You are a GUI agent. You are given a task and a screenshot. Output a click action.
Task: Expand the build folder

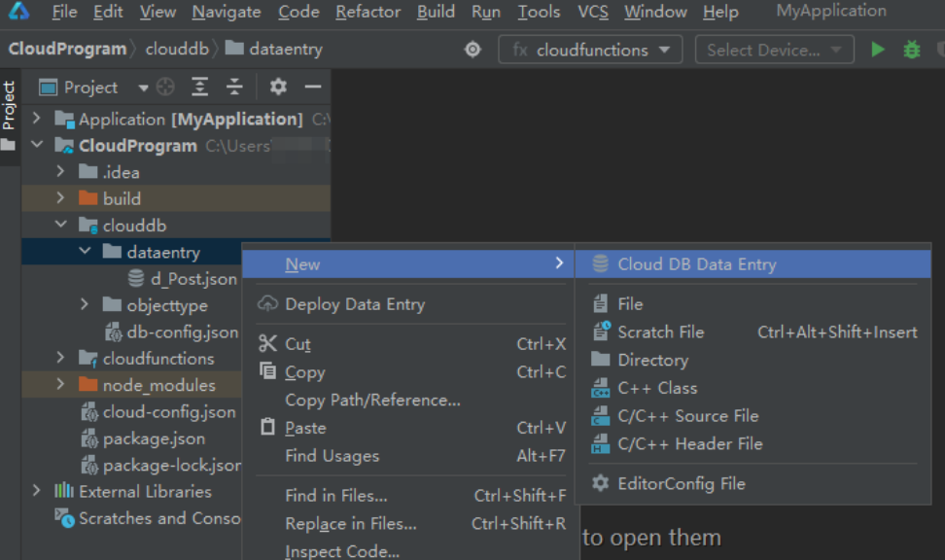coord(60,197)
